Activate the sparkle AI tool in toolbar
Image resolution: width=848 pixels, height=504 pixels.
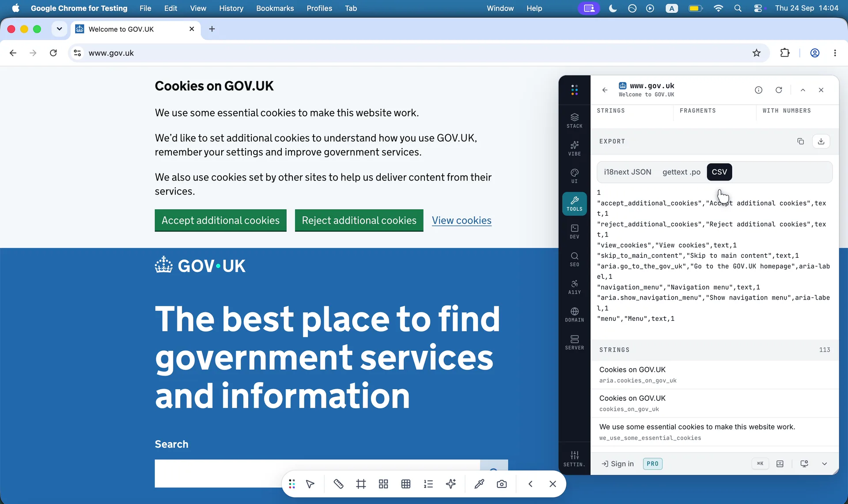451,484
